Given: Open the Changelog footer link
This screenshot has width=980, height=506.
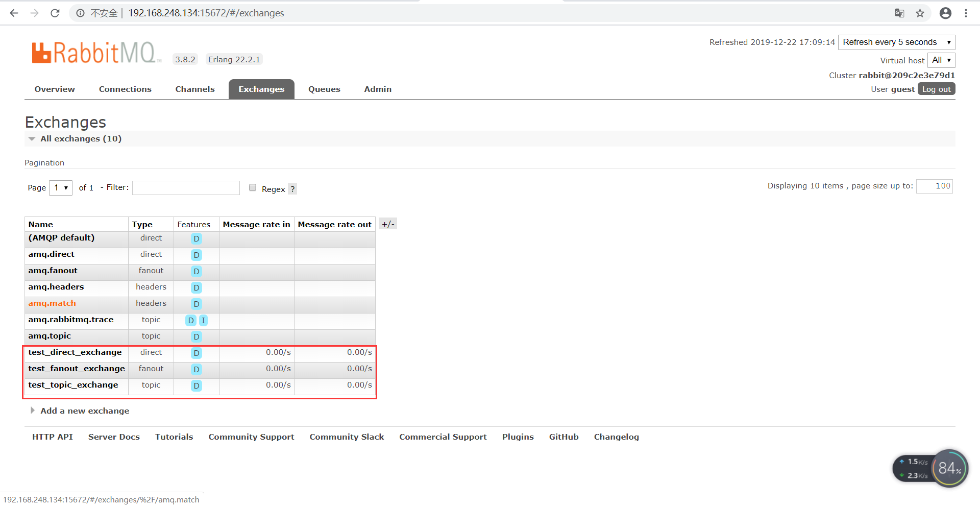Looking at the screenshot, I should [x=616, y=437].
